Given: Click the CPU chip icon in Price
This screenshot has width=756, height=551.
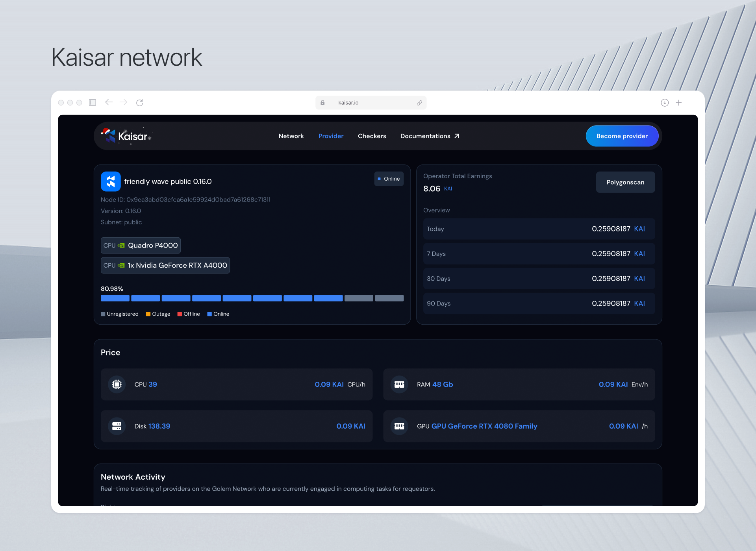Looking at the screenshot, I should [117, 385].
